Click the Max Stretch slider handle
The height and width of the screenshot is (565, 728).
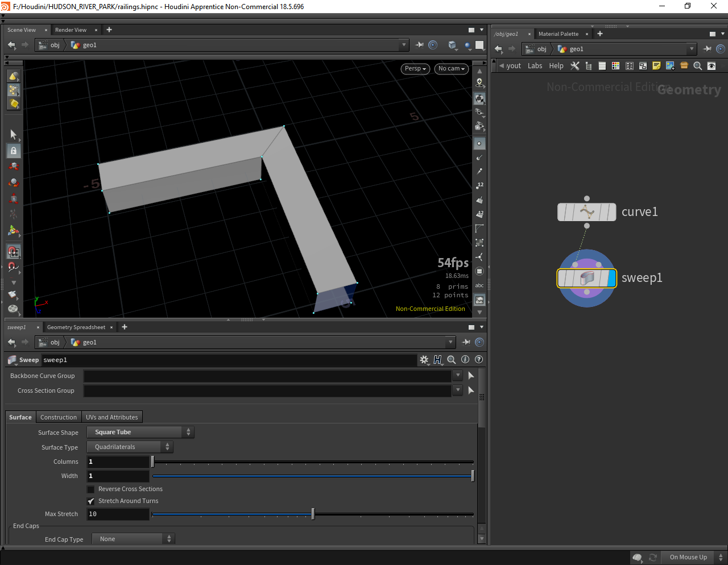[x=313, y=514]
